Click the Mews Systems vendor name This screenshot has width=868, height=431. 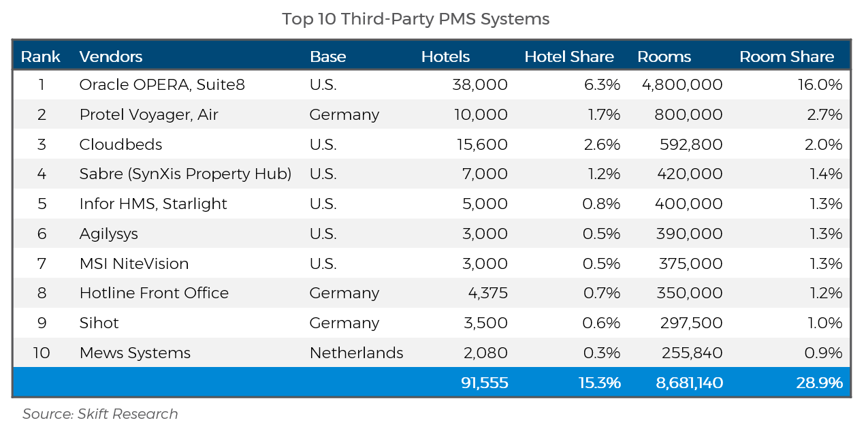click(135, 353)
